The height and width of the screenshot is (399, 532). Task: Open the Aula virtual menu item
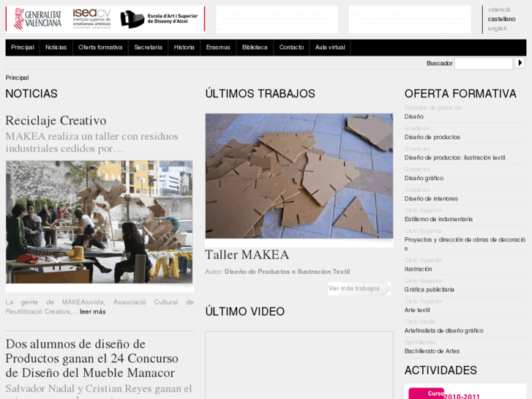coord(330,47)
